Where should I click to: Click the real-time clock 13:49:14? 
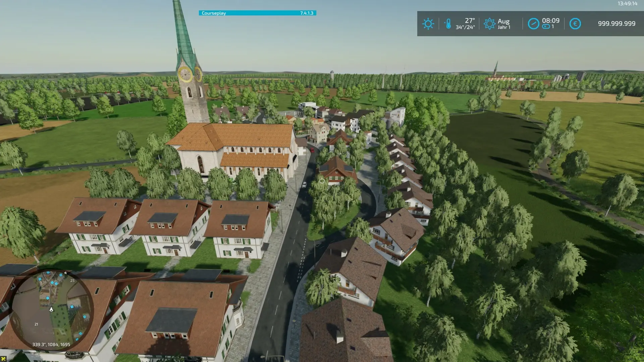pyautogui.click(x=627, y=4)
